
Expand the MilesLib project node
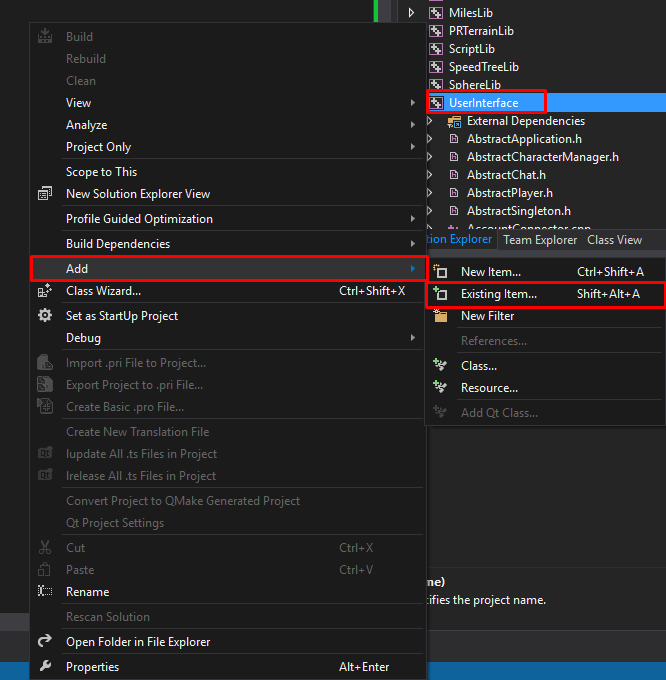tap(411, 13)
